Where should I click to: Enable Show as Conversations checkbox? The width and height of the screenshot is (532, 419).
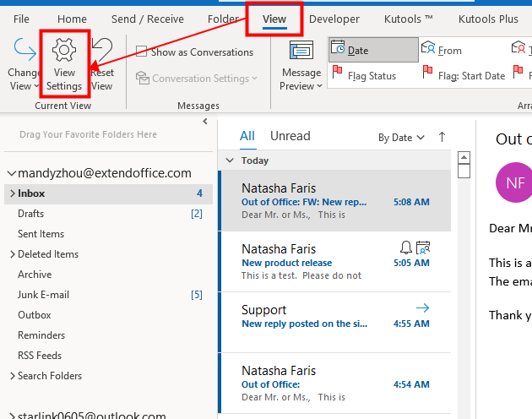[x=141, y=52]
